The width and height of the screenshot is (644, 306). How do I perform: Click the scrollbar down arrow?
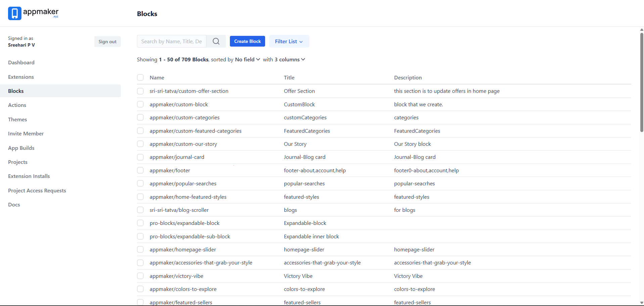pyautogui.click(x=641, y=303)
